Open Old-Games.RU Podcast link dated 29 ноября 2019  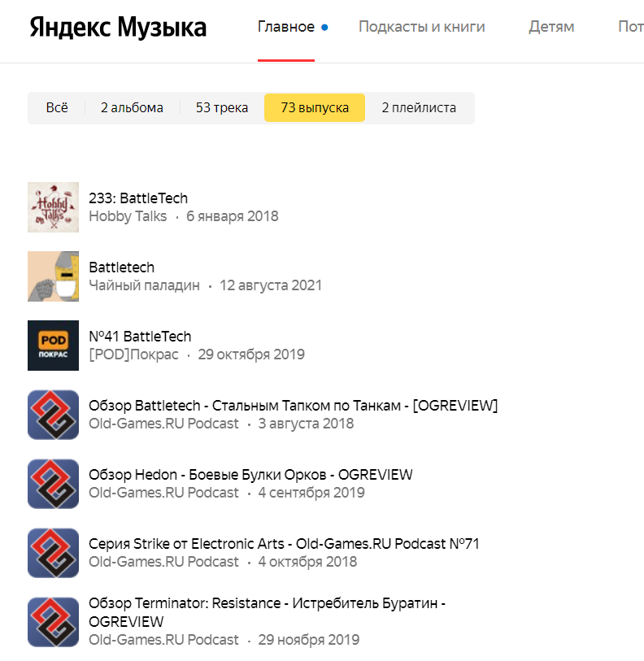[163, 640]
